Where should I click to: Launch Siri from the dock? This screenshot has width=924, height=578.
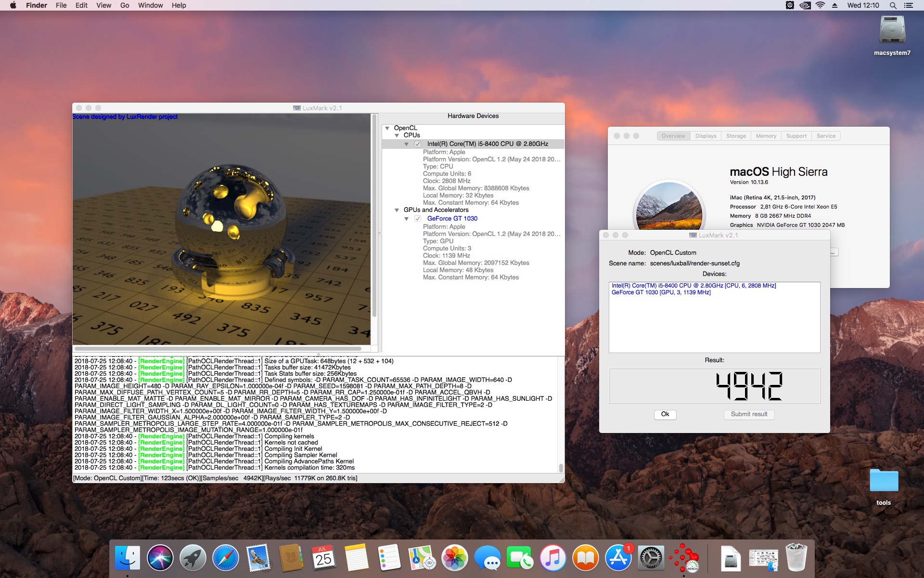(160, 558)
